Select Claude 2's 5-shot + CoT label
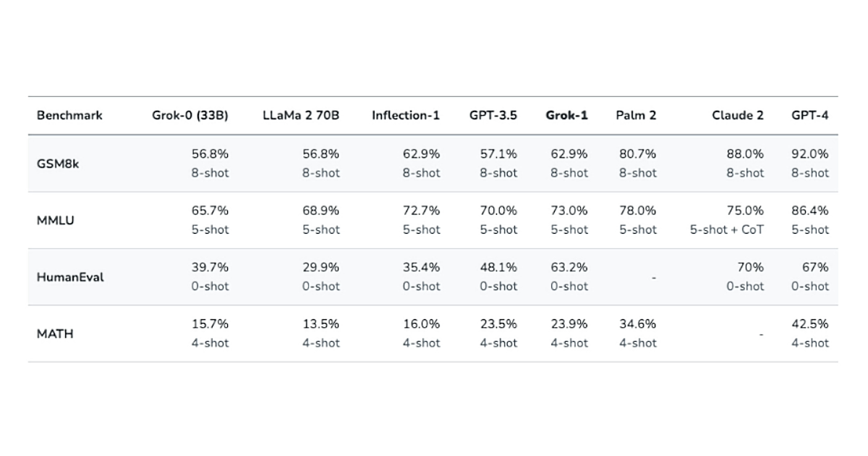The image size is (868, 456). coord(726,229)
